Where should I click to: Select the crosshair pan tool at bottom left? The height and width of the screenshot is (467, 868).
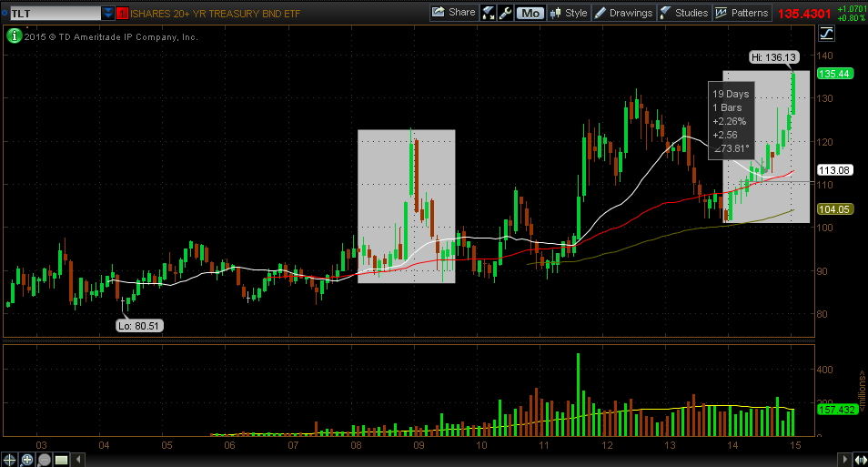(x=9, y=459)
